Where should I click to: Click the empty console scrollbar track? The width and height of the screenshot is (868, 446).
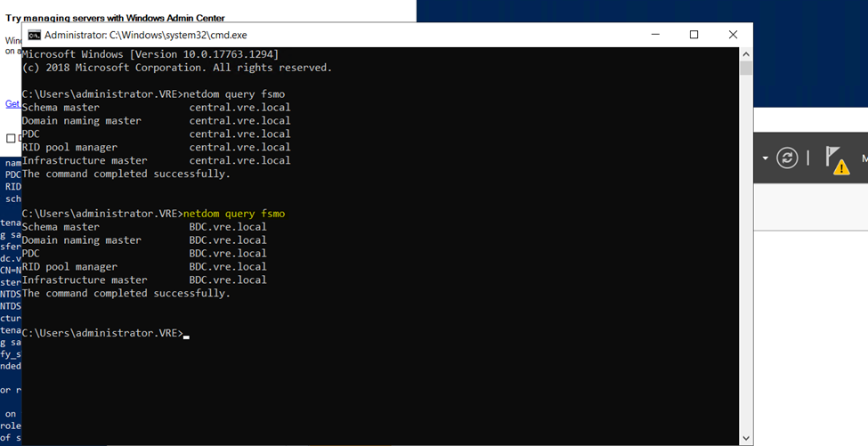click(746, 267)
